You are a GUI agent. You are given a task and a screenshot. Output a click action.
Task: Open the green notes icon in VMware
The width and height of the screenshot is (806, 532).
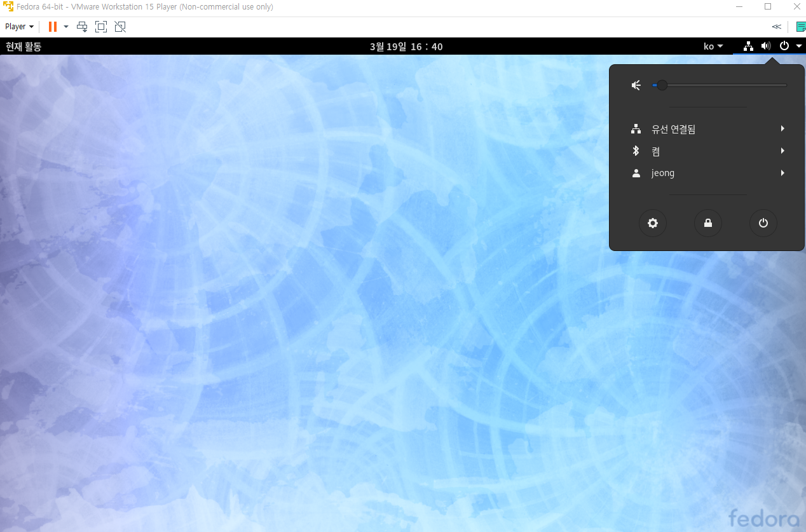coord(801,27)
